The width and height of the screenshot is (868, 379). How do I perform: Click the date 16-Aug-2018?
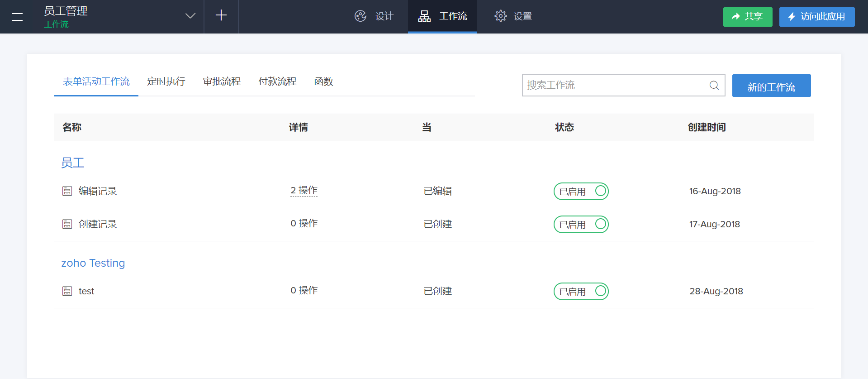[715, 191]
